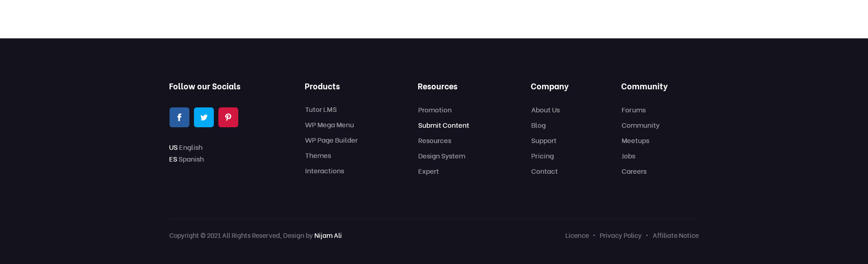Open the Meetups link
The image size is (868, 264).
[x=635, y=140]
